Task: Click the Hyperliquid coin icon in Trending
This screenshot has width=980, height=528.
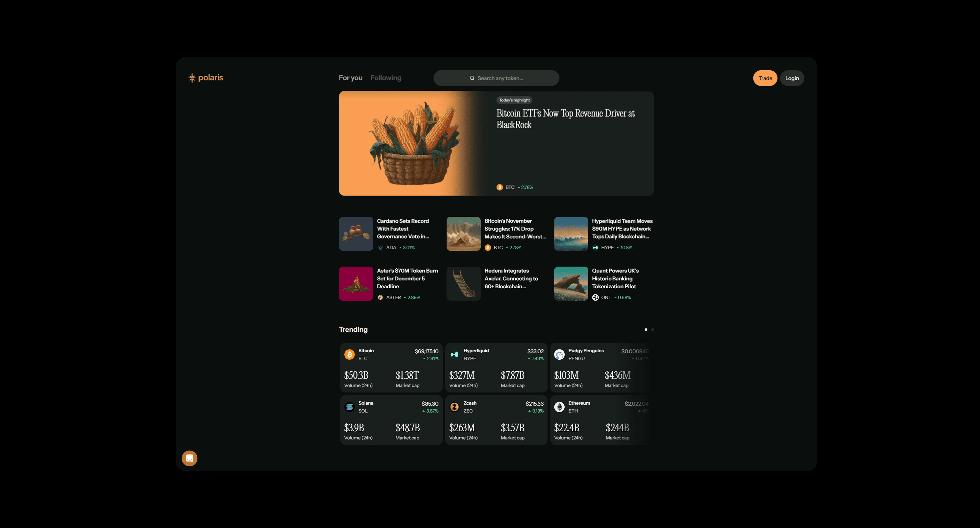Action: pyautogui.click(x=454, y=354)
